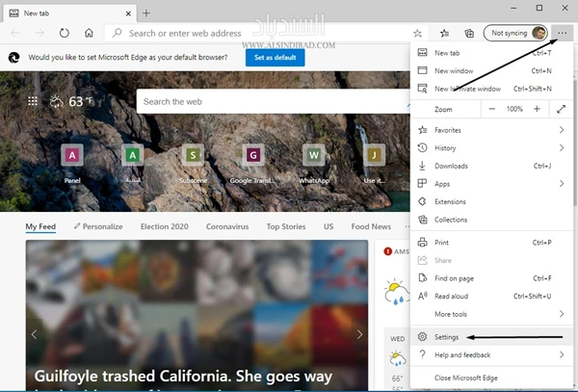Open the Guilfoyle trashed California headline
The height and width of the screenshot is (392, 578).
pos(183,377)
